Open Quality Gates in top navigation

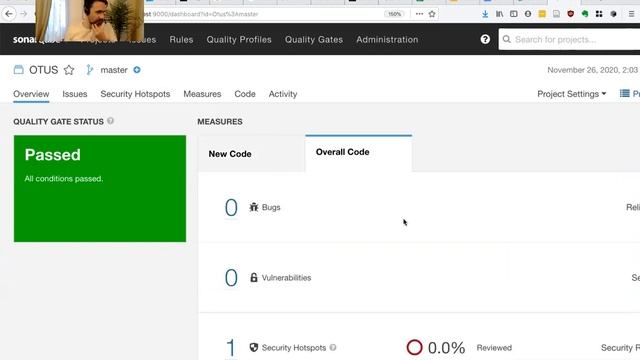(314, 40)
